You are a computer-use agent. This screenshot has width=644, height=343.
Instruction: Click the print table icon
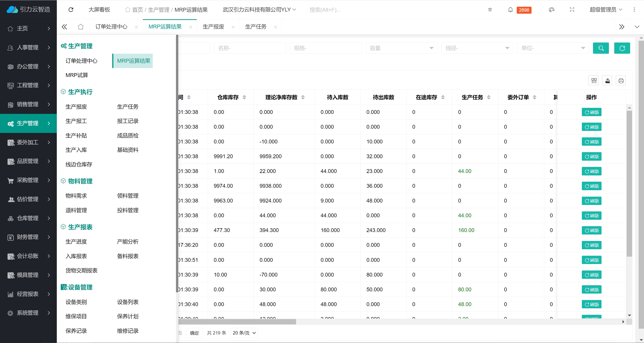coord(621,81)
